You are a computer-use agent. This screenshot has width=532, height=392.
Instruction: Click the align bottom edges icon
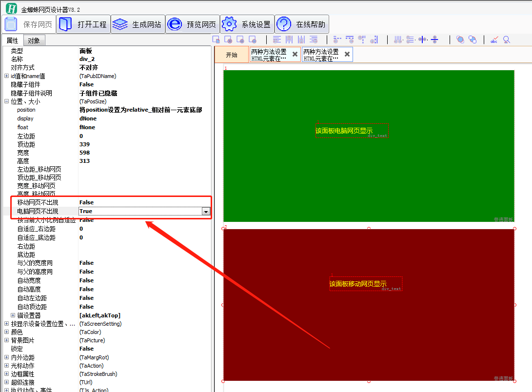point(301,39)
